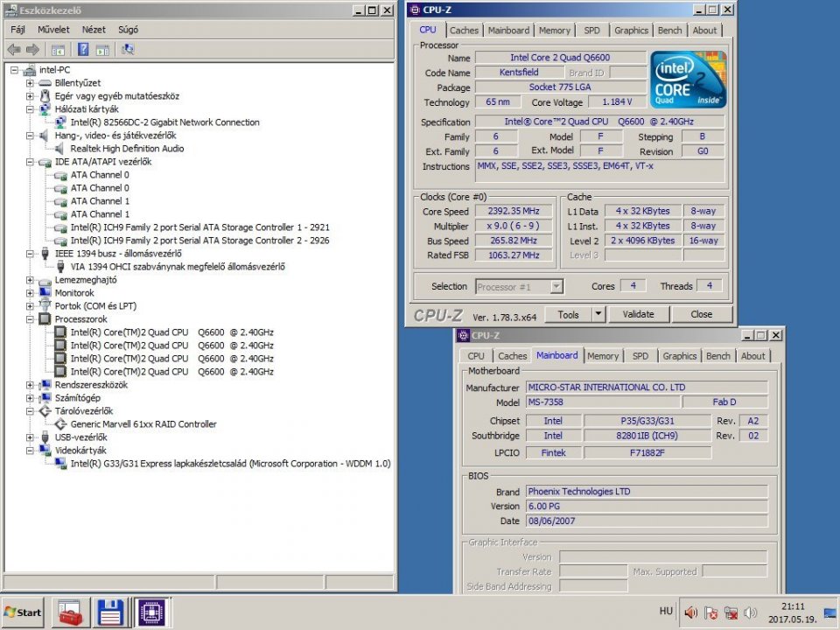Image resolution: width=840 pixels, height=630 pixels.
Task: Open CPU-Z from the taskbar icon
Action: pyautogui.click(x=152, y=612)
